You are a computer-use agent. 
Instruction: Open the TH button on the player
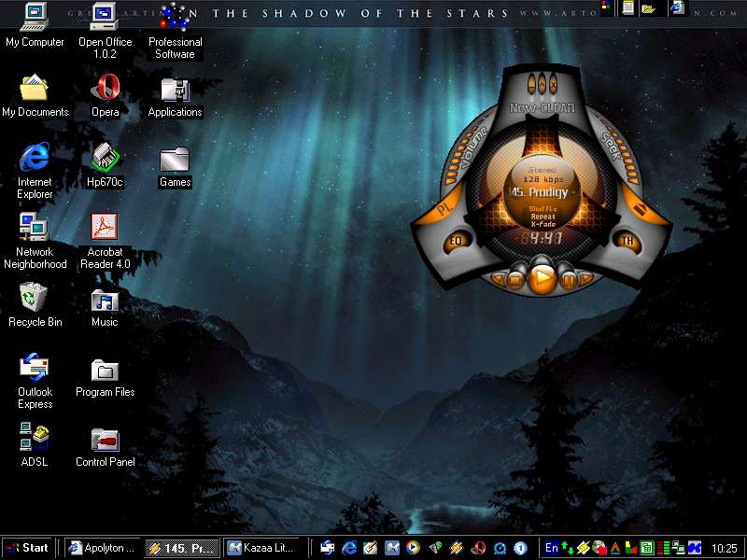(x=627, y=241)
